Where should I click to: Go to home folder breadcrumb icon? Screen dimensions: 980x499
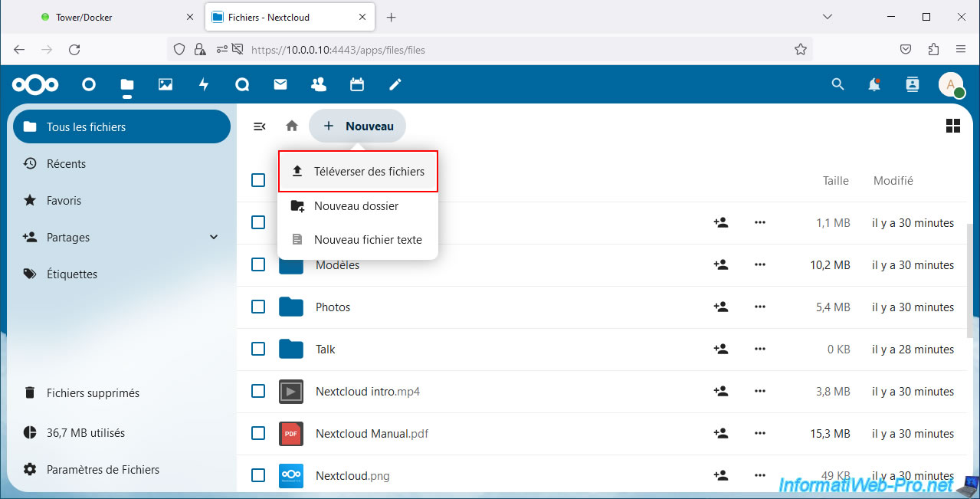tap(292, 126)
